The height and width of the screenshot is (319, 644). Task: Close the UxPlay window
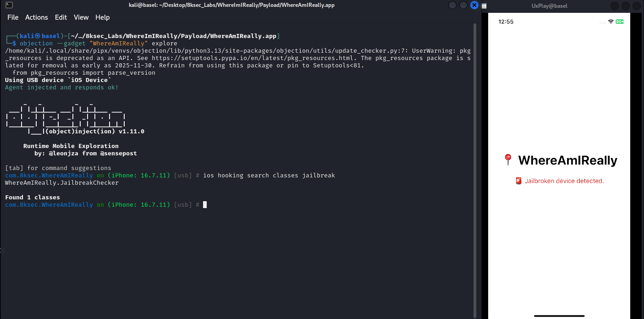point(637,5)
